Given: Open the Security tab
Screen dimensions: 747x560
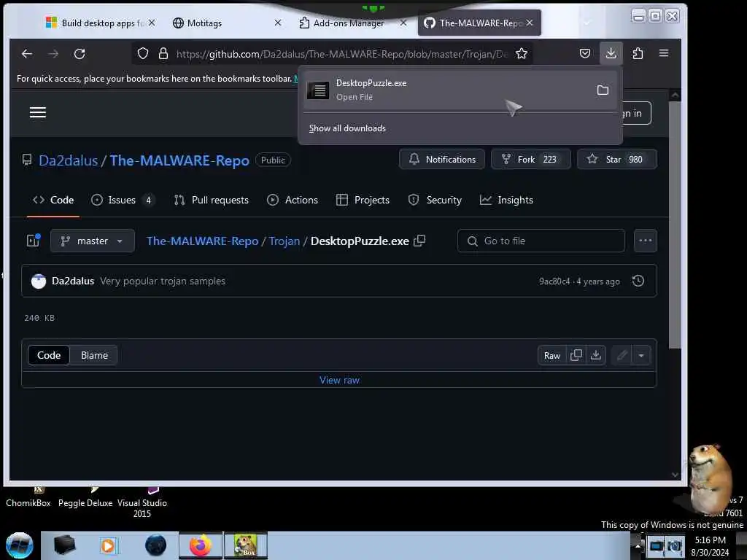Looking at the screenshot, I should click(x=435, y=200).
